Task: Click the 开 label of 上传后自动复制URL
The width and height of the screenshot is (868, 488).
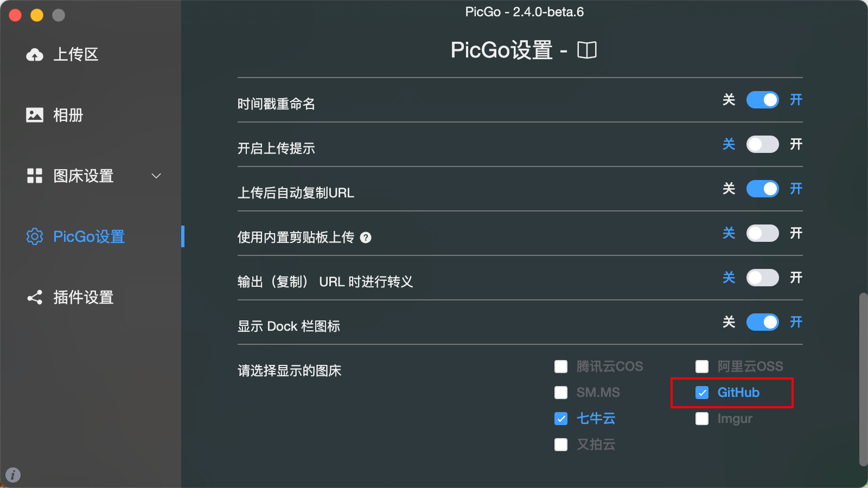Action: [x=796, y=189]
